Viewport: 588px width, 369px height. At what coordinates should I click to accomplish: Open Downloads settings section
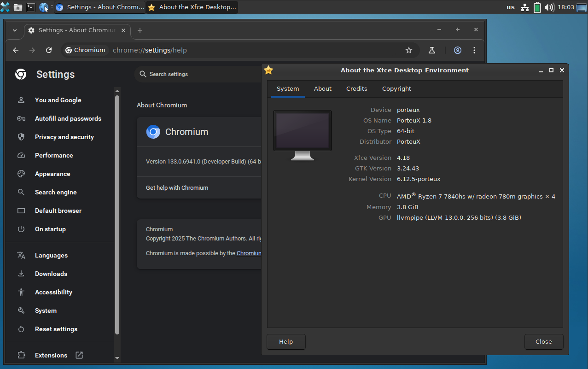tap(51, 274)
